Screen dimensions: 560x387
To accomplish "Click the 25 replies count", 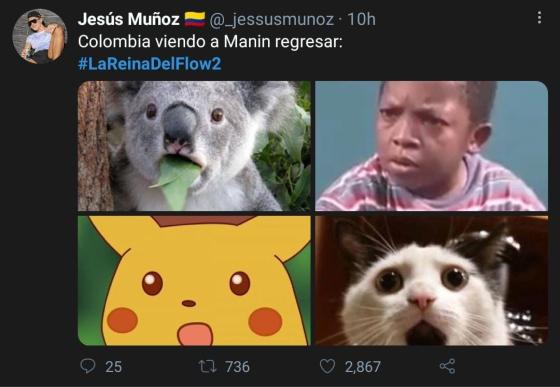I will 114,367.
